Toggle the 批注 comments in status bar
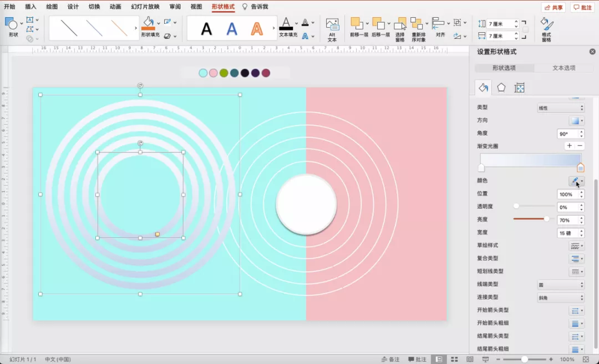The image size is (599, 364). [x=417, y=359]
